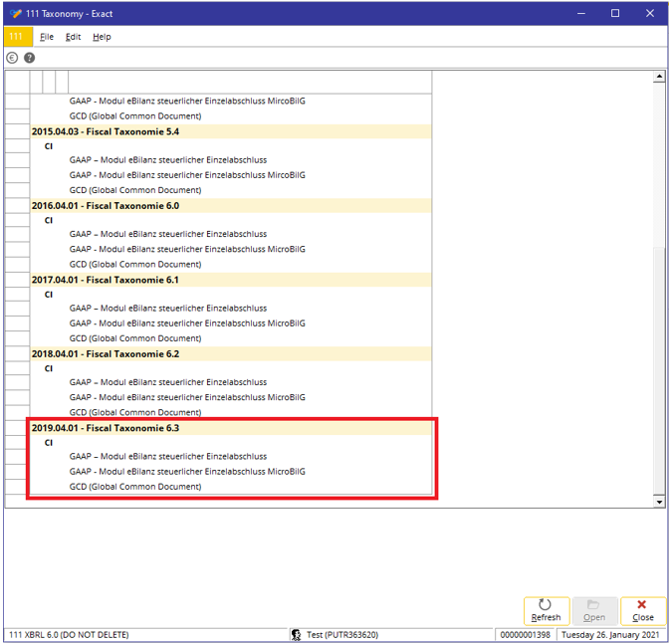The width and height of the screenshot is (670, 644).
Task: Select GCD row under Taxonomie 5.4
Action: coord(135,190)
